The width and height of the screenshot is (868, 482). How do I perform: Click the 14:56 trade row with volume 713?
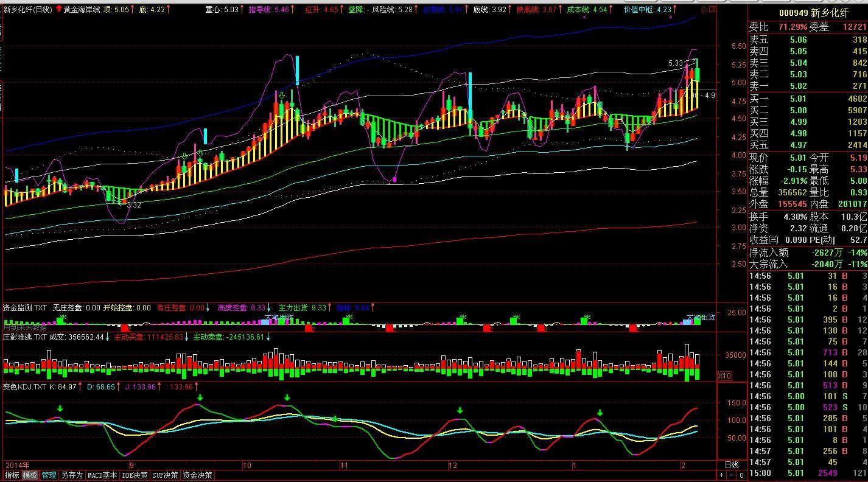click(808, 352)
